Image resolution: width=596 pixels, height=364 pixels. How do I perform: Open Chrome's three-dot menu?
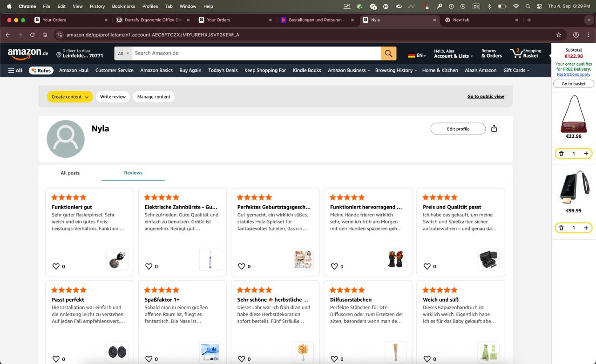click(589, 35)
